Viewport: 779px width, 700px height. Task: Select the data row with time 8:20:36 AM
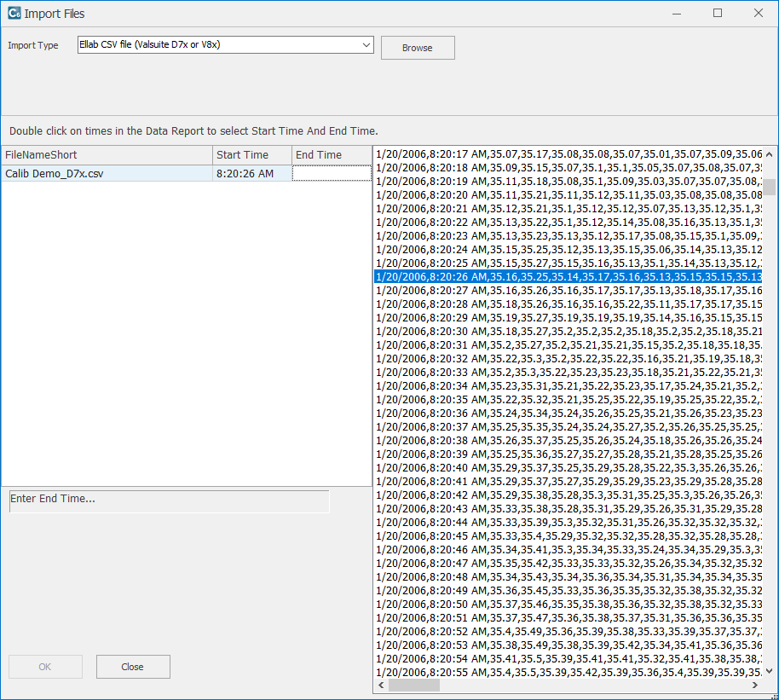(568, 414)
